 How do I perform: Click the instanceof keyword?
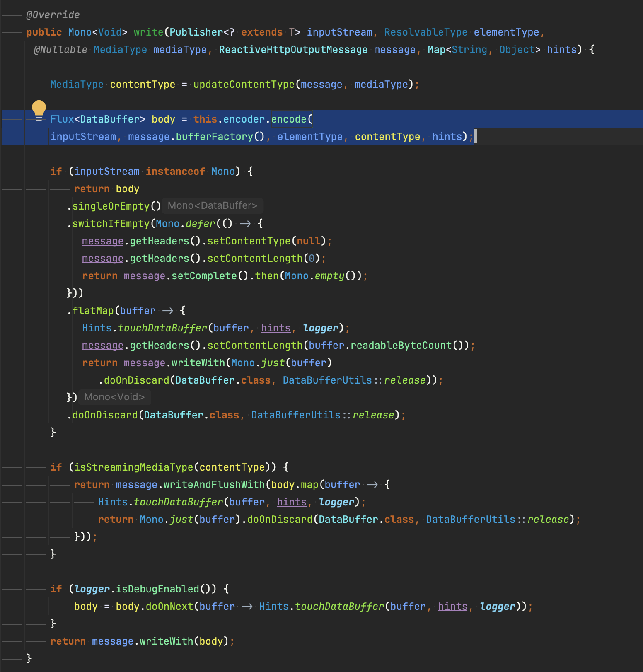[x=175, y=172]
